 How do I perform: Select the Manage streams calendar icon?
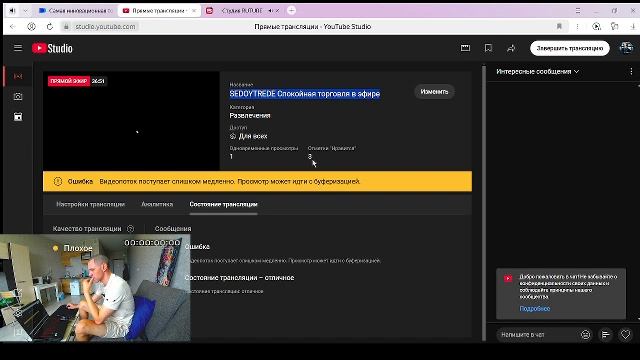coord(18,117)
